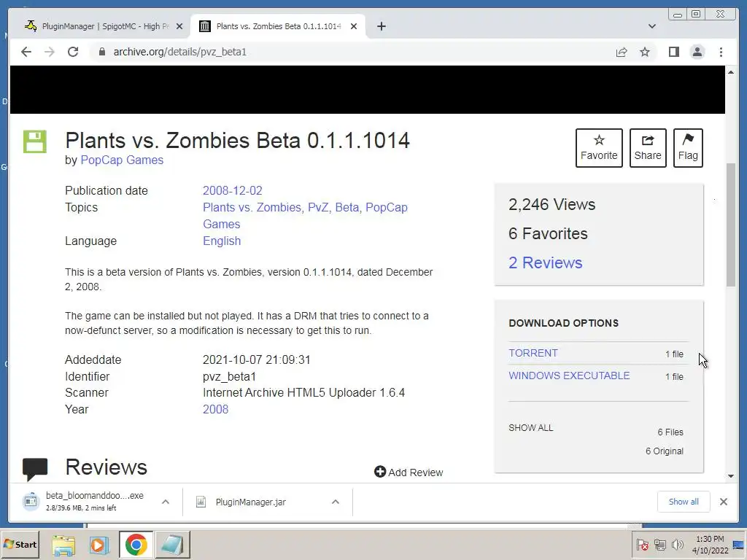The image size is (747, 560).
Task: Click Add Review
Action: click(409, 472)
